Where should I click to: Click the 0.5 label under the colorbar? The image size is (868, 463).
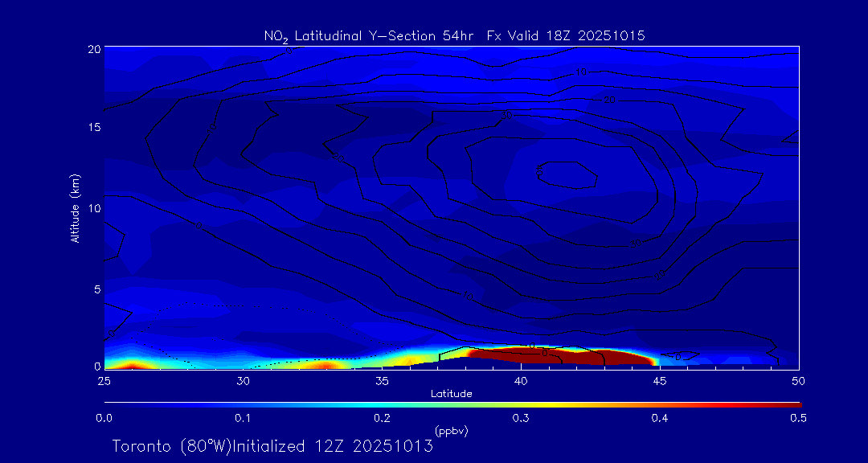tap(798, 418)
